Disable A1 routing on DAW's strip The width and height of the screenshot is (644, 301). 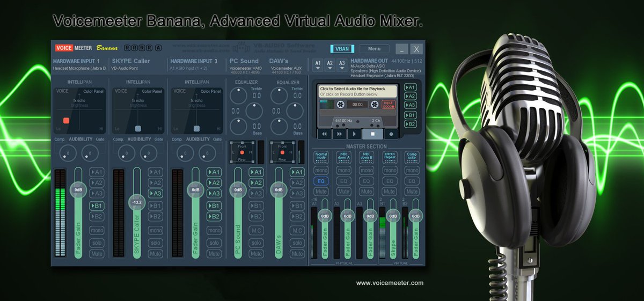coord(297,172)
